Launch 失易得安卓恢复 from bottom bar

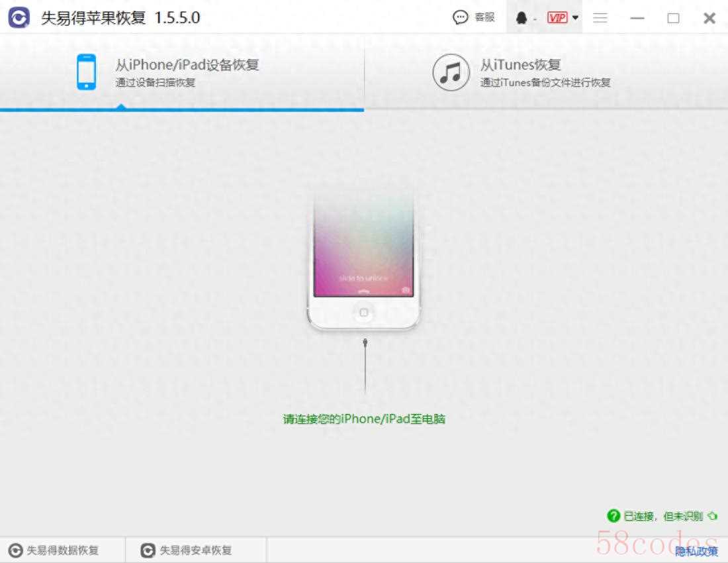pos(187,550)
